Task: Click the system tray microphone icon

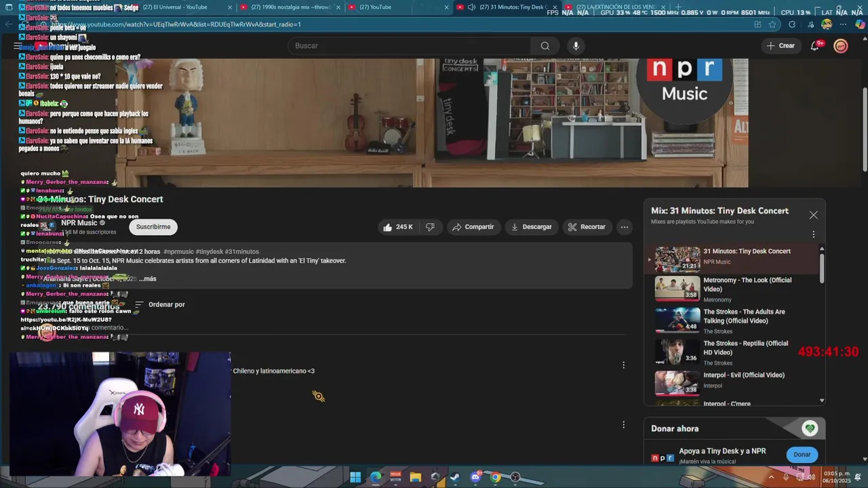Action: (786, 477)
